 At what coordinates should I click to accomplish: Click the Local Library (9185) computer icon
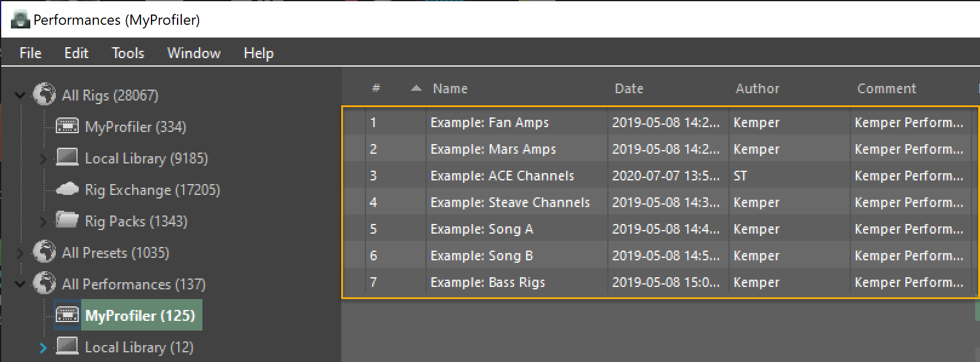click(67, 157)
